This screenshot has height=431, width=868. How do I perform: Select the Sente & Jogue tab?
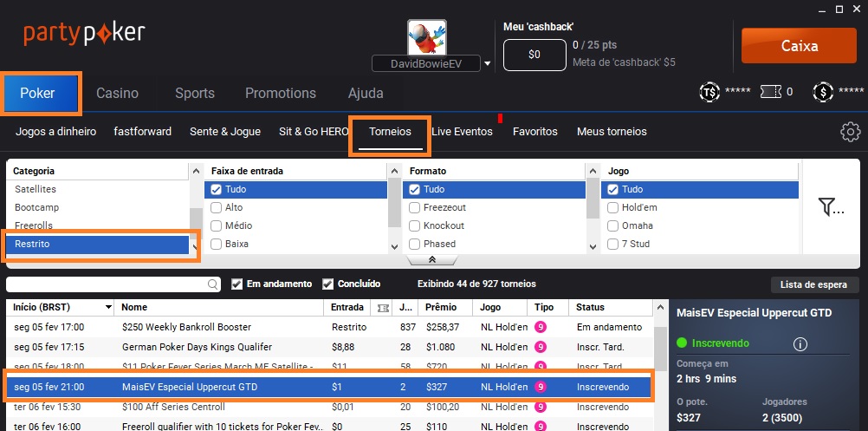224,132
